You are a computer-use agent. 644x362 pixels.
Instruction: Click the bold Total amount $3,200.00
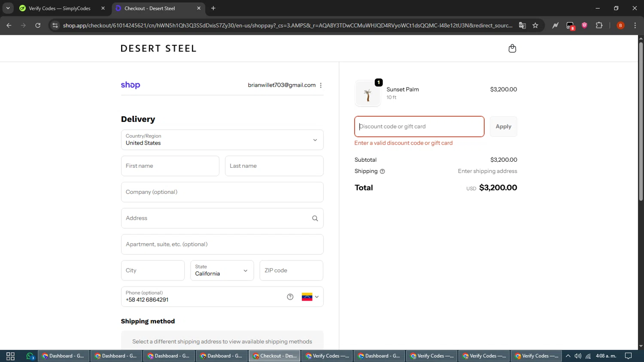coord(498,187)
